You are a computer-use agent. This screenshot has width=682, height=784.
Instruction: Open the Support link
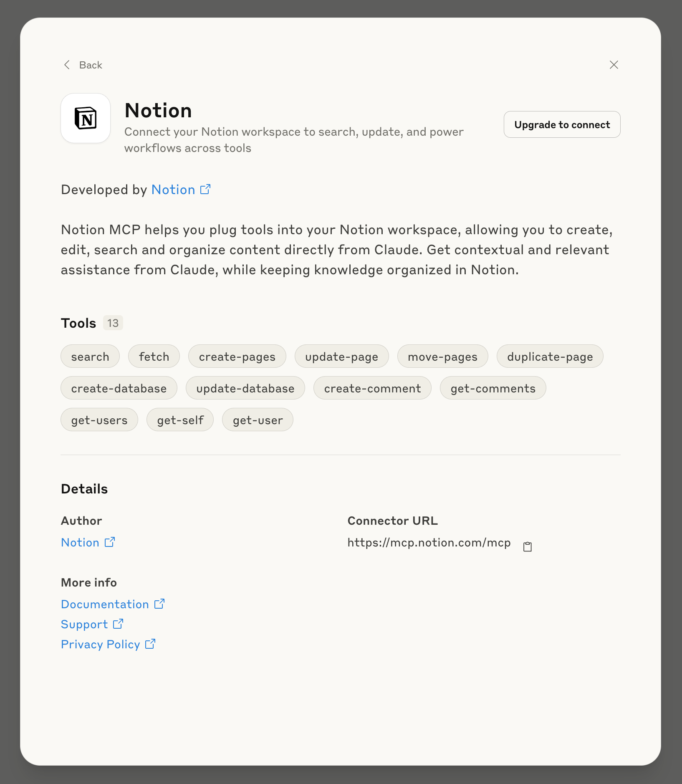pos(84,624)
